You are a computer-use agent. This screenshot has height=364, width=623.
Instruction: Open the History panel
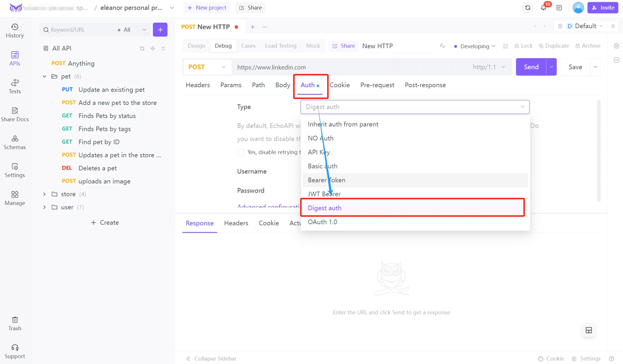click(x=15, y=31)
